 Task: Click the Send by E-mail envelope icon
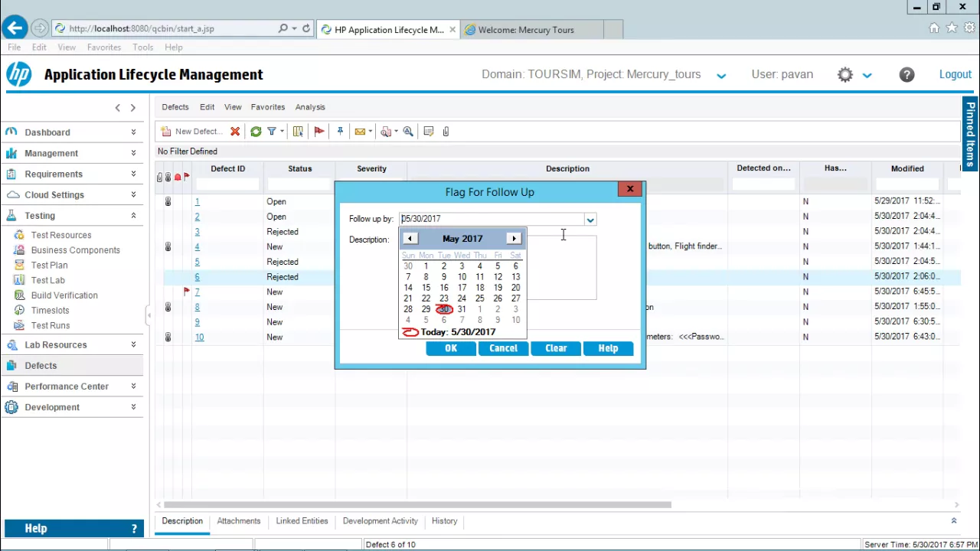tap(359, 132)
